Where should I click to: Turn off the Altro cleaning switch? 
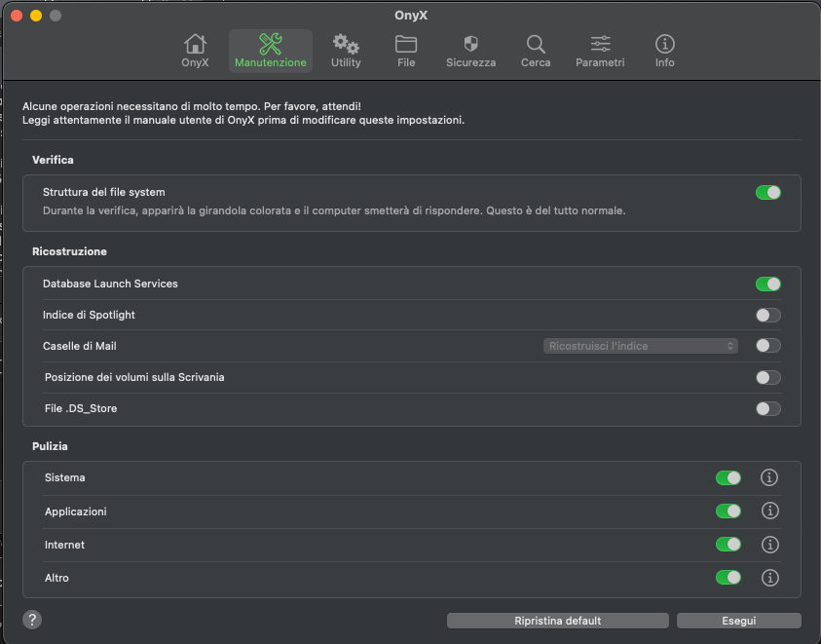728,578
